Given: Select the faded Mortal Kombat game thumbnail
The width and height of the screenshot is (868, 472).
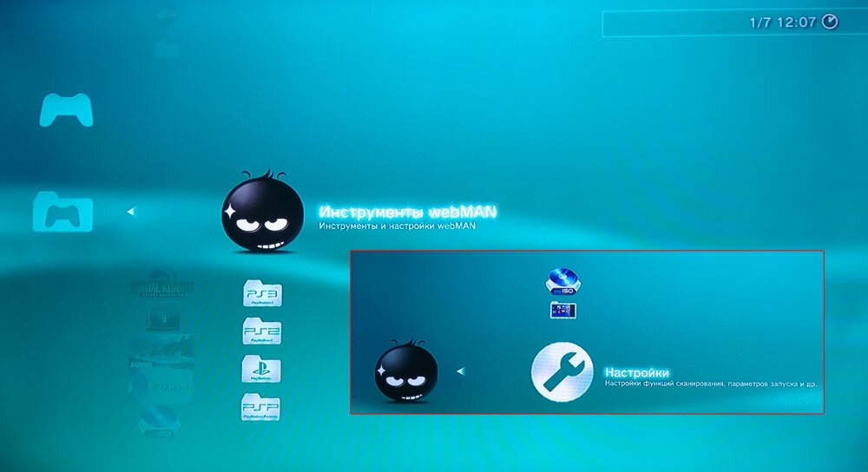Looking at the screenshot, I should pyautogui.click(x=161, y=283).
